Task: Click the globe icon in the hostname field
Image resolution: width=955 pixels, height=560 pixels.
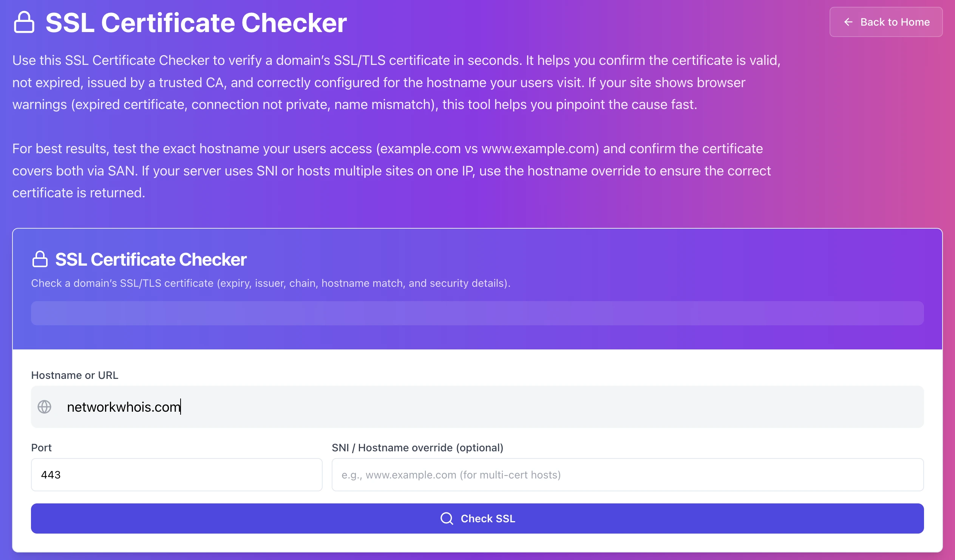Action: pos(44,407)
